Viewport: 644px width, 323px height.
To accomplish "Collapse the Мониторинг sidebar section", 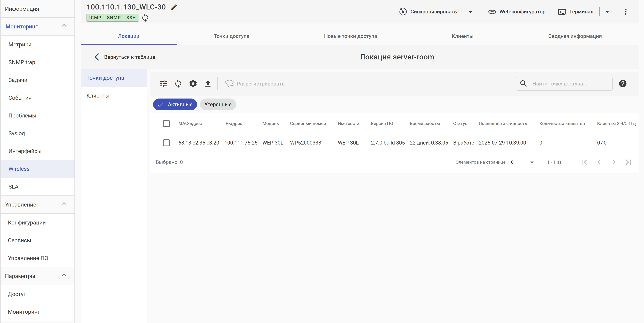I will (64, 26).
